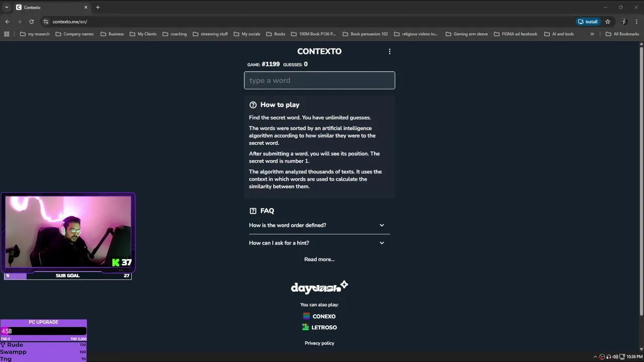Click the daydash logo
Image resolution: width=644 pixels, height=362 pixels.
click(319, 287)
